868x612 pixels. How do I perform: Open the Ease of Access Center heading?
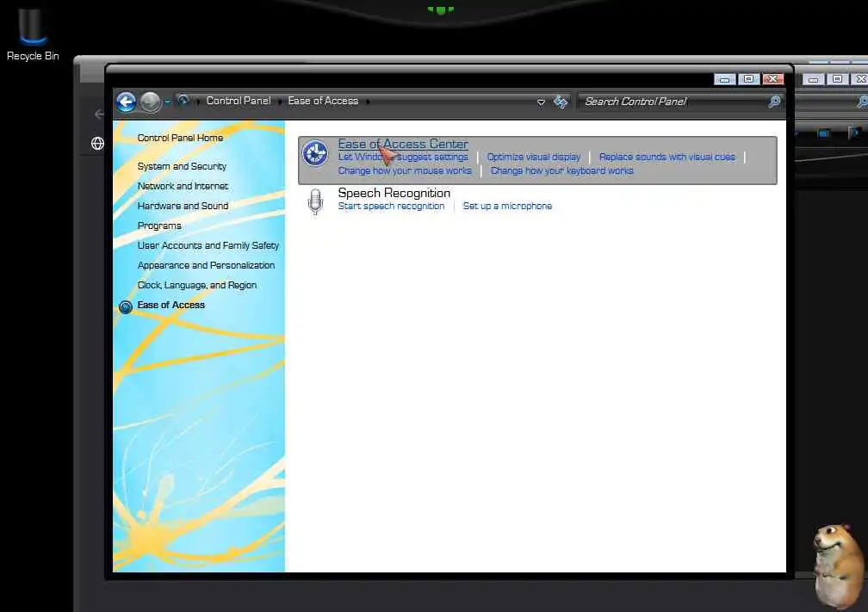[x=403, y=144]
